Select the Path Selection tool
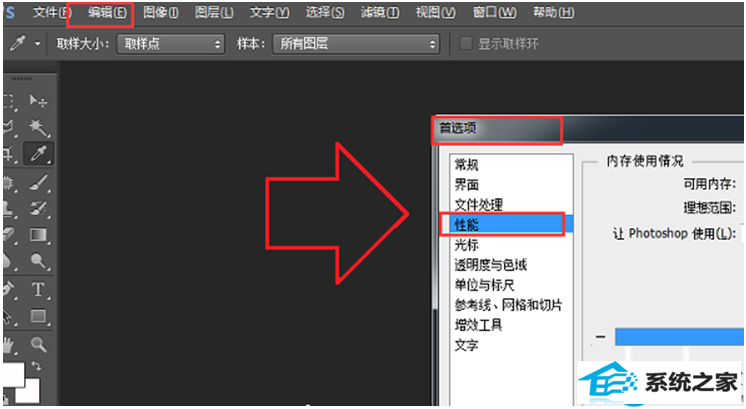The height and width of the screenshot is (409, 746). (10, 316)
